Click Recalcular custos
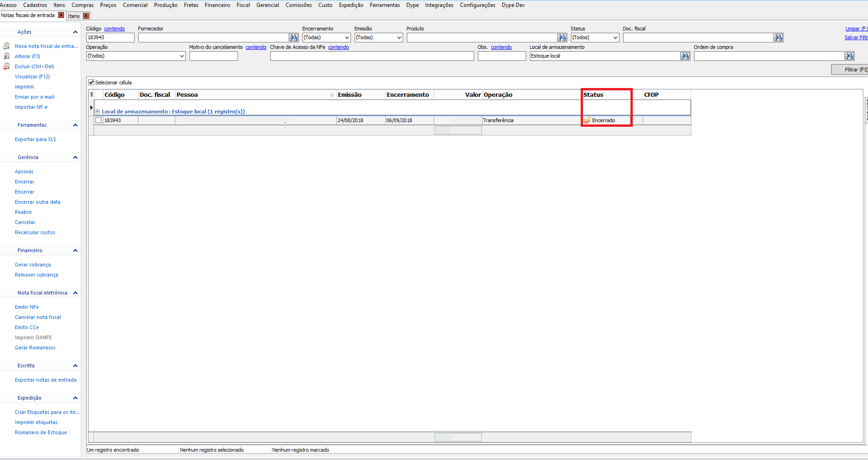 [x=35, y=232]
